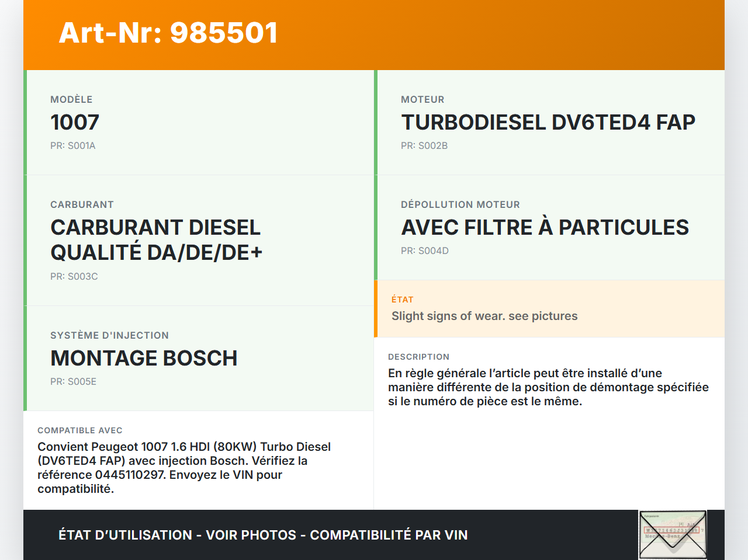Click the PR: S003C code
The height and width of the screenshot is (560, 748).
(x=74, y=277)
